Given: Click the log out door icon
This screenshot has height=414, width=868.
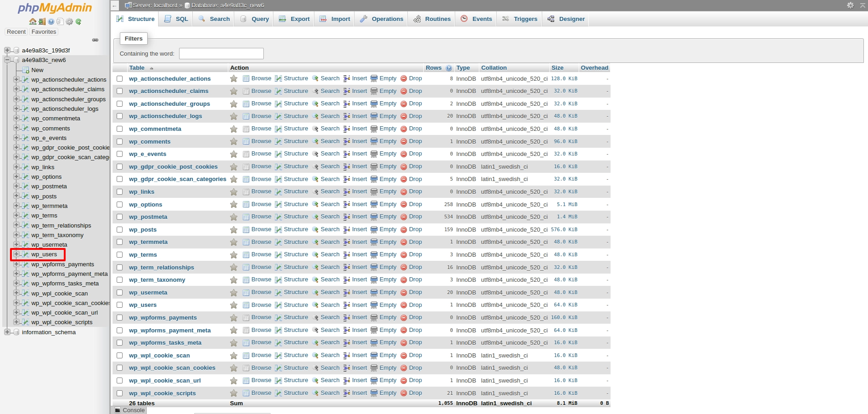Looking at the screenshot, I should [42, 21].
